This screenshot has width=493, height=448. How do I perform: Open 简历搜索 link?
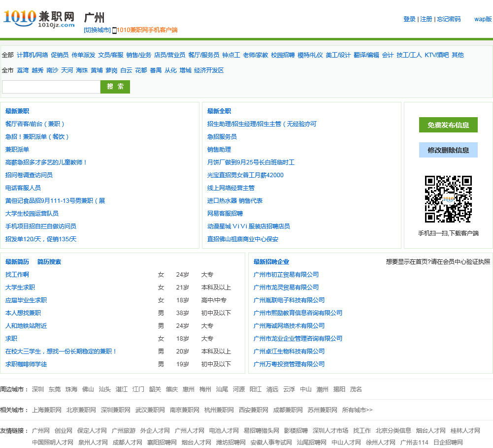(49, 261)
